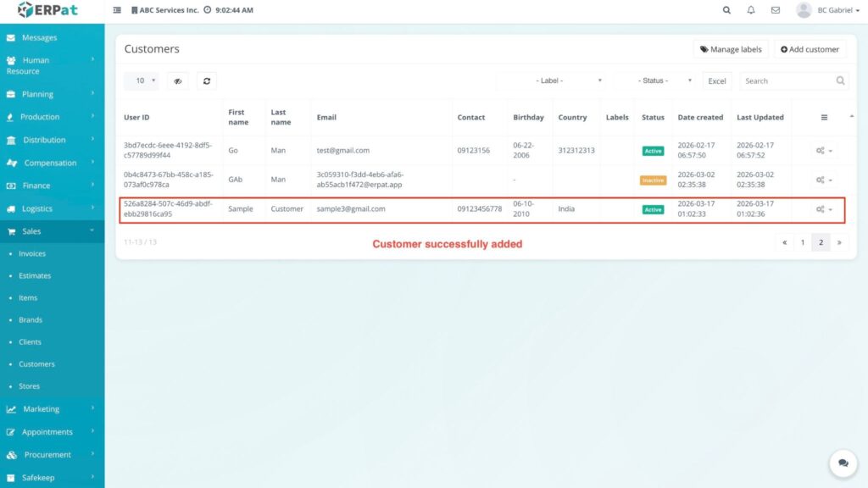
Task: Click the refresh table icon
Action: click(207, 80)
